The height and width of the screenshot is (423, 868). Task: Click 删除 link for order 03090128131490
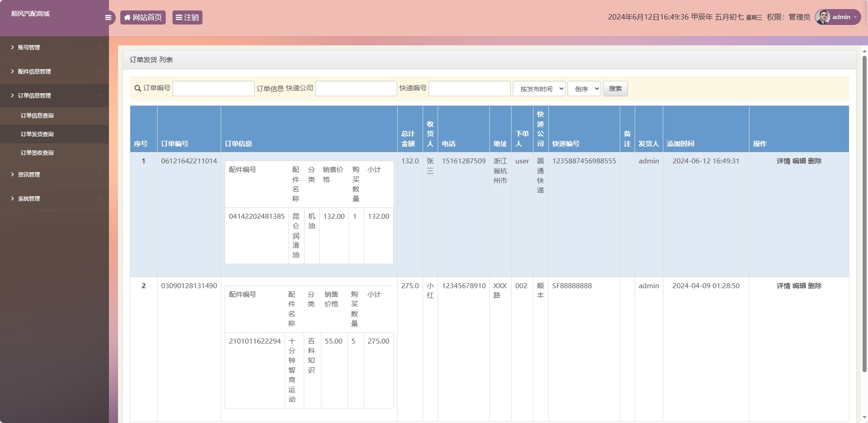click(815, 286)
